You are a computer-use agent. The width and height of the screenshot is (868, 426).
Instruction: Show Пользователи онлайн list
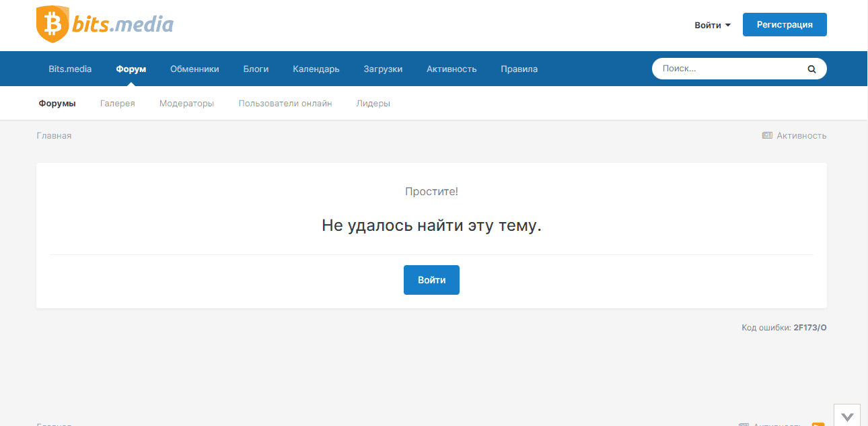pyautogui.click(x=285, y=104)
